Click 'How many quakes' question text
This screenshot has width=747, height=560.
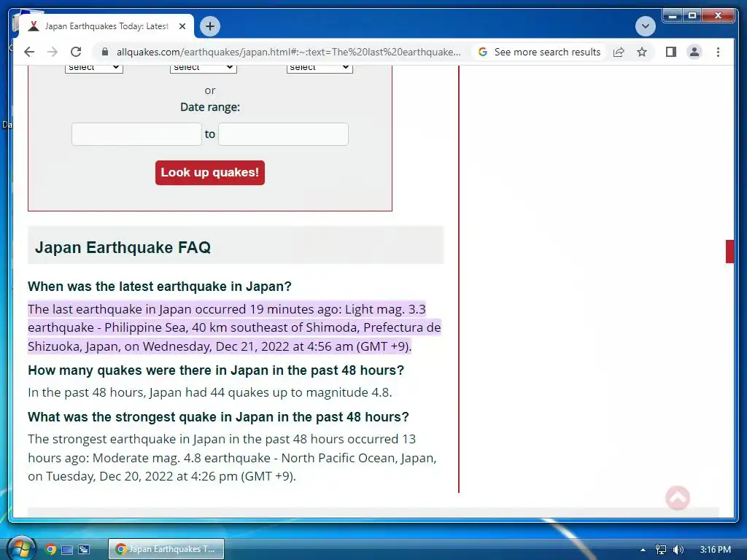(x=216, y=370)
